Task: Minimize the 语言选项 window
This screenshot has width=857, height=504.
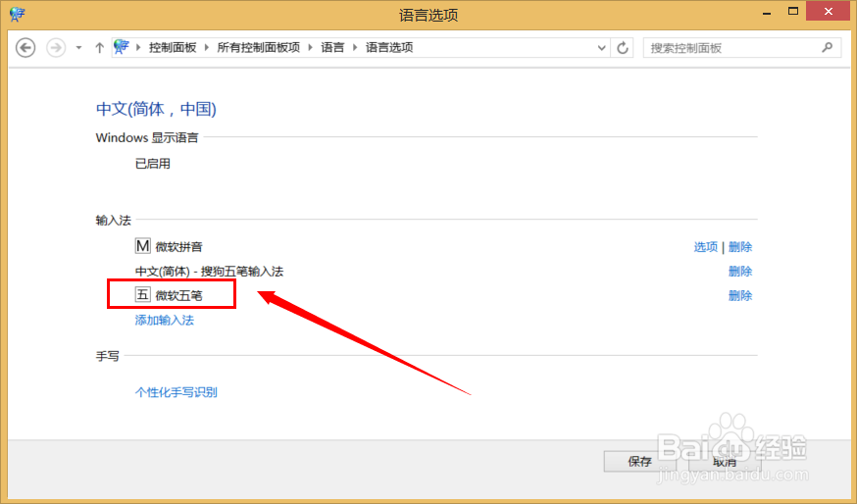Action: point(767,12)
